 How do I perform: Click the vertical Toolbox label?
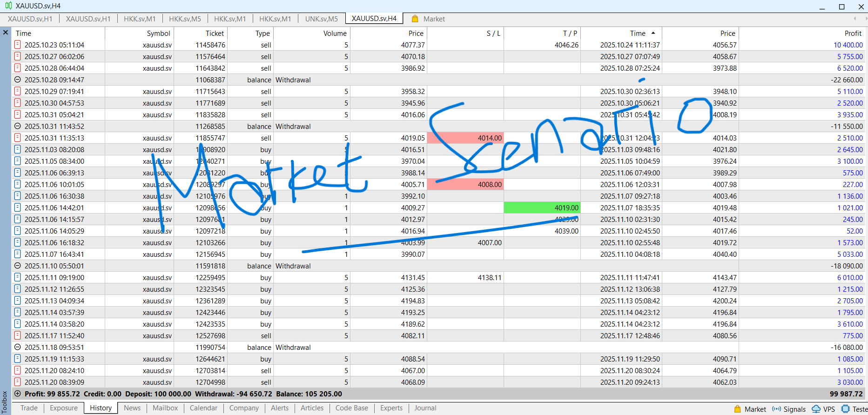pyautogui.click(x=5, y=402)
